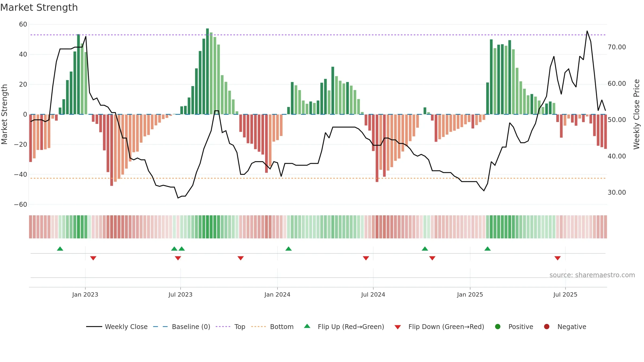Click the Market Strength y-axis title
Image resolution: width=644 pixels, height=362 pixels.
(4, 114)
